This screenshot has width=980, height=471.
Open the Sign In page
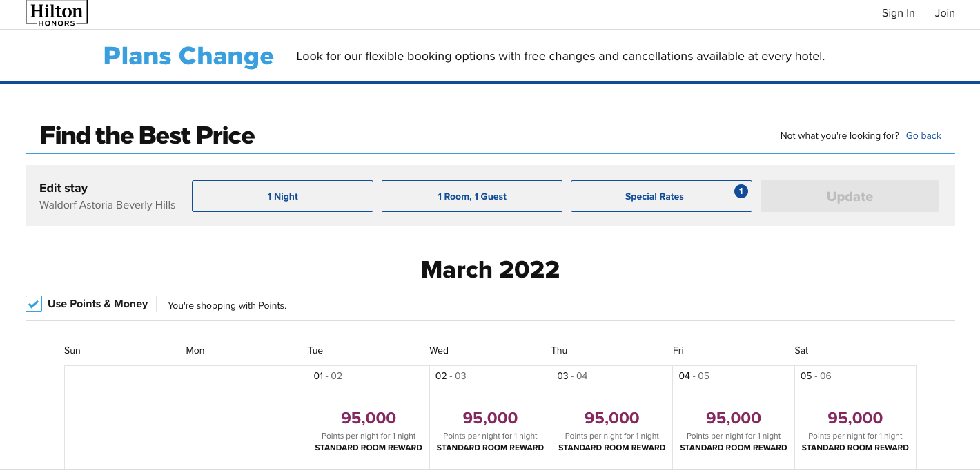coord(898,13)
